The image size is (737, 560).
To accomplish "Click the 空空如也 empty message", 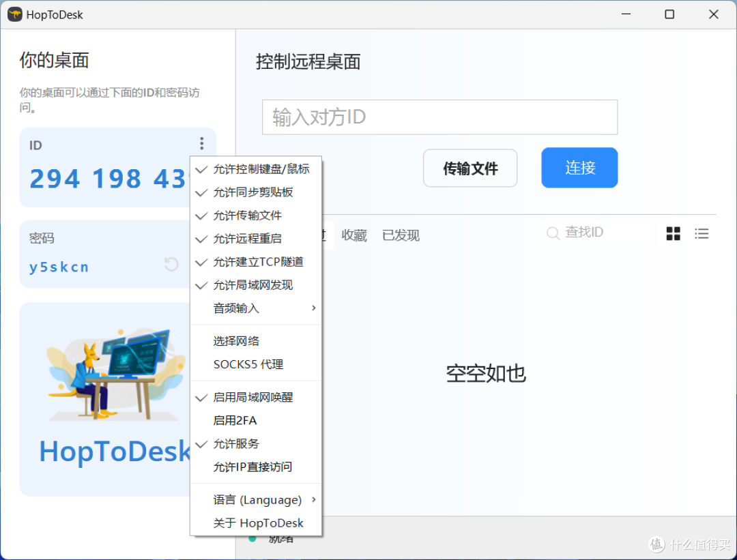I will tap(486, 374).
